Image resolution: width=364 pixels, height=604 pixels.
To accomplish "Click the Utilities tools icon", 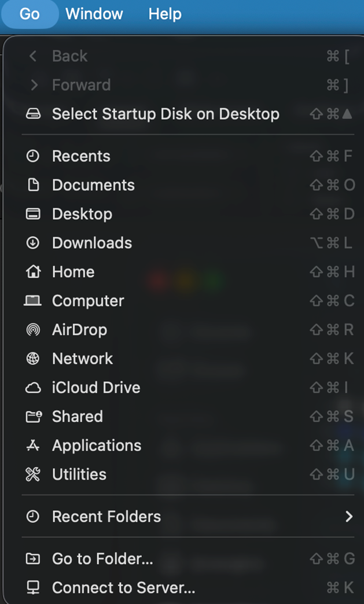I will (33, 474).
